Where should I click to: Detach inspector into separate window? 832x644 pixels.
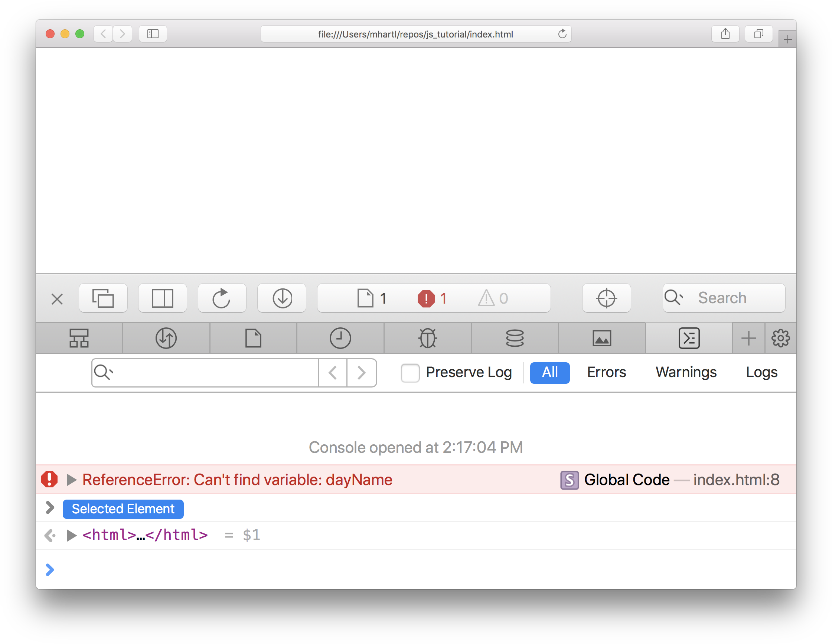pyautogui.click(x=103, y=298)
